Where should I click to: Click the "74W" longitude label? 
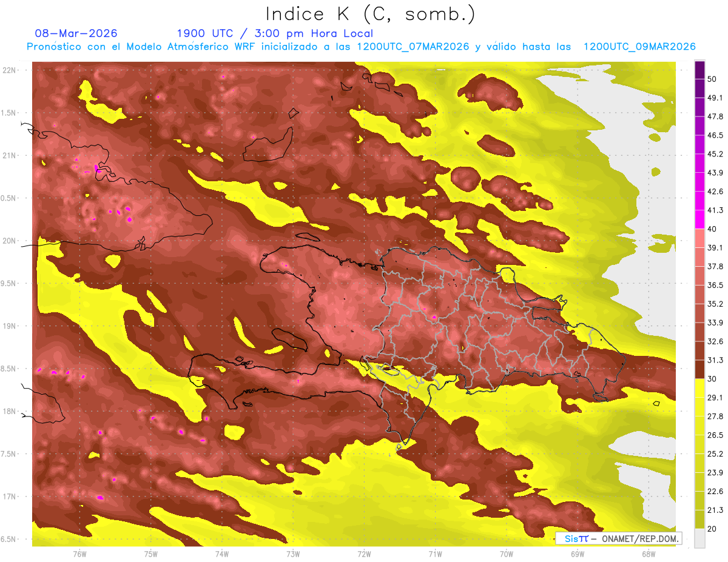(221, 554)
